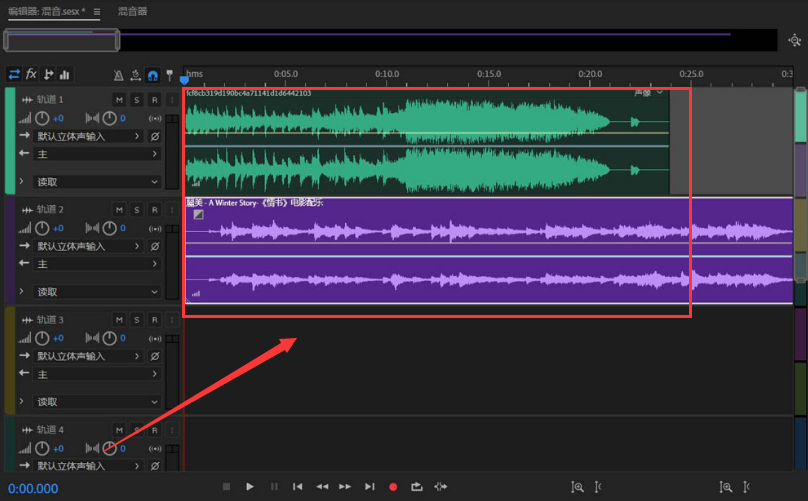Expand automation lanes arrow on 轨道 1
808x501 pixels.
pyautogui.click(x=22, y=181)
